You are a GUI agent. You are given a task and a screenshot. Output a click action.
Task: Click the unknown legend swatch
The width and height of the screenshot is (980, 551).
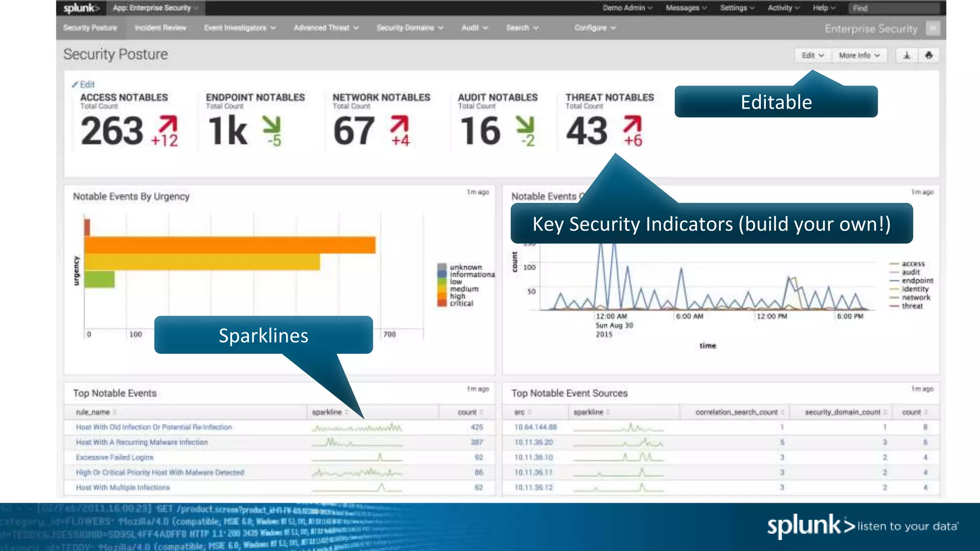[442, 267]
